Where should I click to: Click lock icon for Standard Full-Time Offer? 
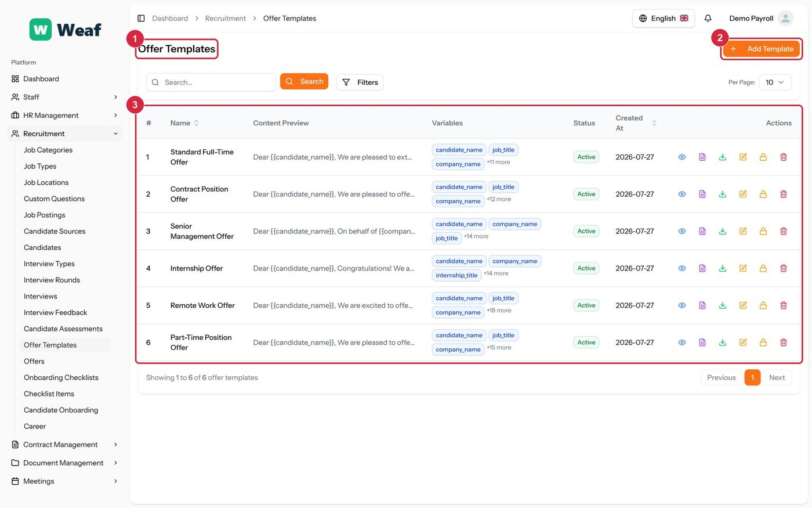point(763,157)
